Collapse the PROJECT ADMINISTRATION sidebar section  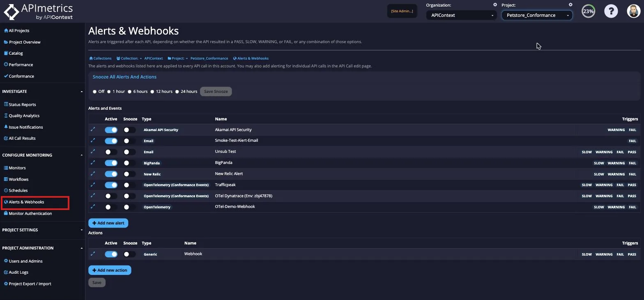[x=42, y=248]
